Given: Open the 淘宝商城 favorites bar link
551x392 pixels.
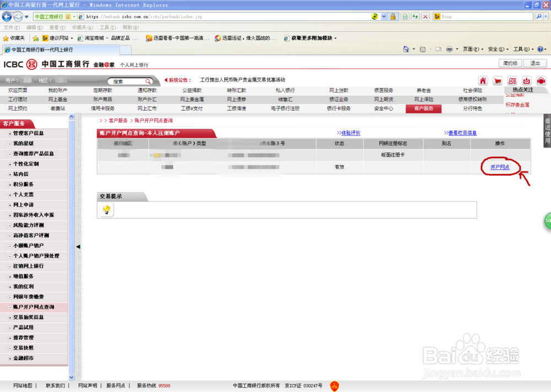Looking at the screenshot, I should pos(107,38).
